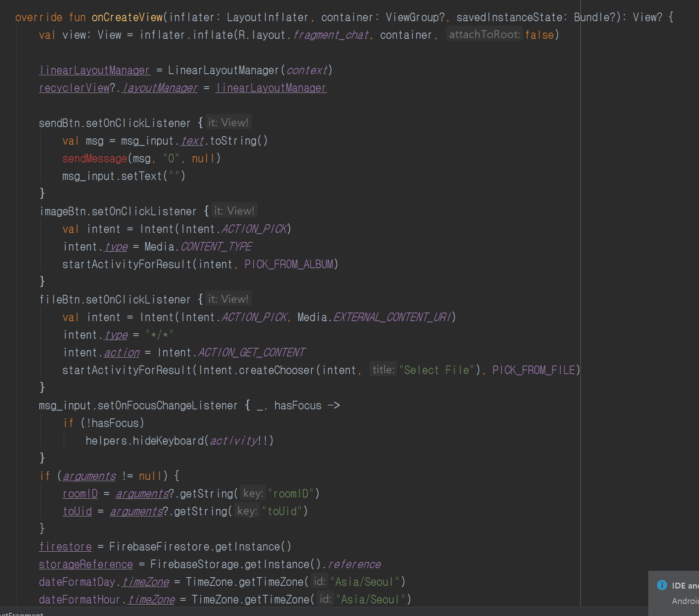Image resolution: width=699 pixels, height=616 pixels.
Task: Click the "it: View!" hint after sendBtn listener
Action: pos(228,123)
